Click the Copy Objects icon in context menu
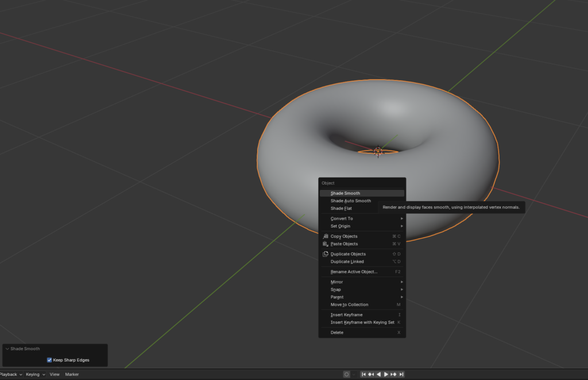This screenshot has height=380, width=588. click(326, 236)
